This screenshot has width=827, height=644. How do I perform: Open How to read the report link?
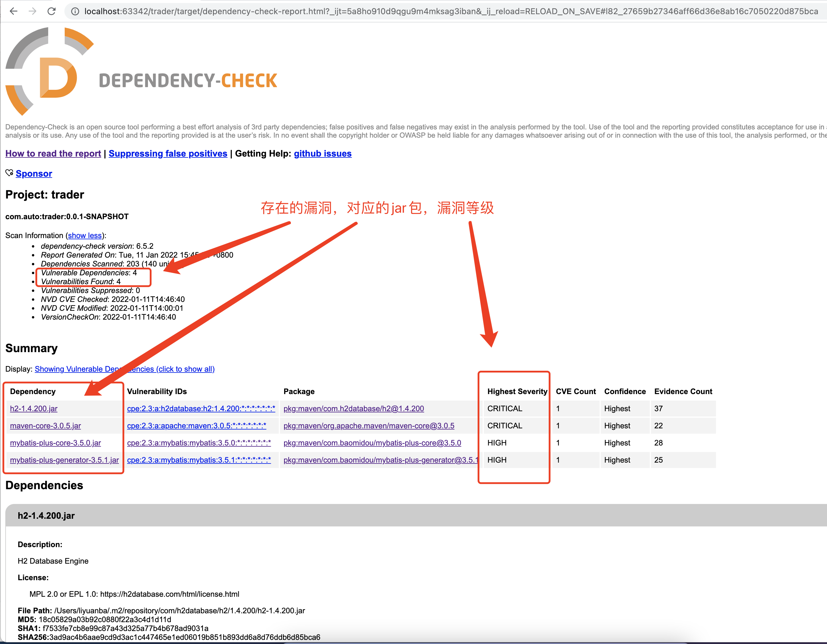(53, 153)
